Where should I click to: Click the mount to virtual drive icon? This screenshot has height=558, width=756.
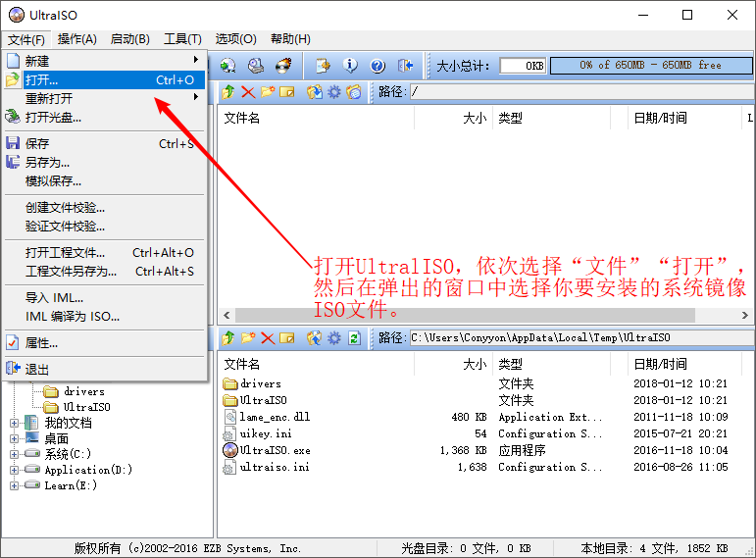point(256,66)
